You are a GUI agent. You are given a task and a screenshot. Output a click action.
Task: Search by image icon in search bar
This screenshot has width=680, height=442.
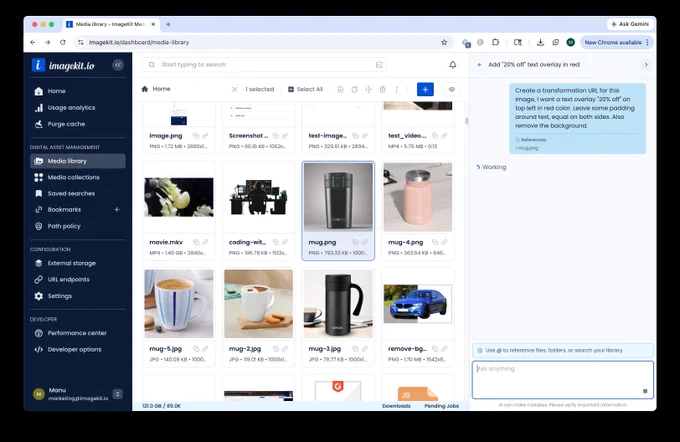point(379,65)
